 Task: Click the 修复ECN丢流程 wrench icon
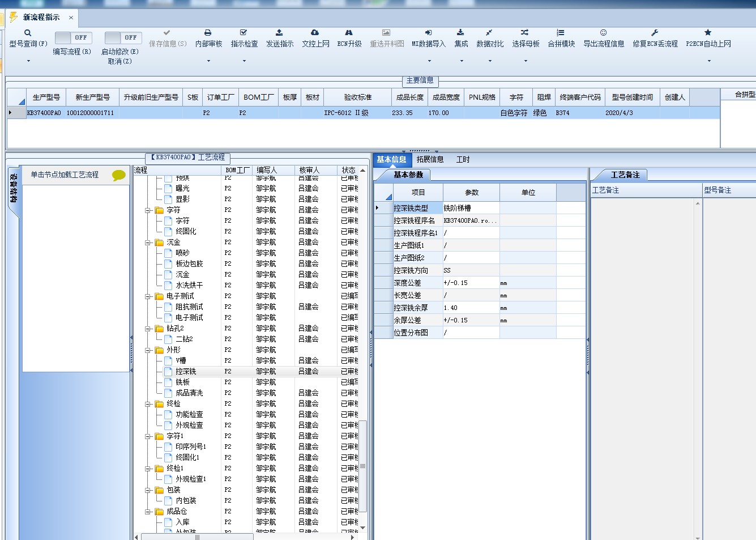coord(655,33)
